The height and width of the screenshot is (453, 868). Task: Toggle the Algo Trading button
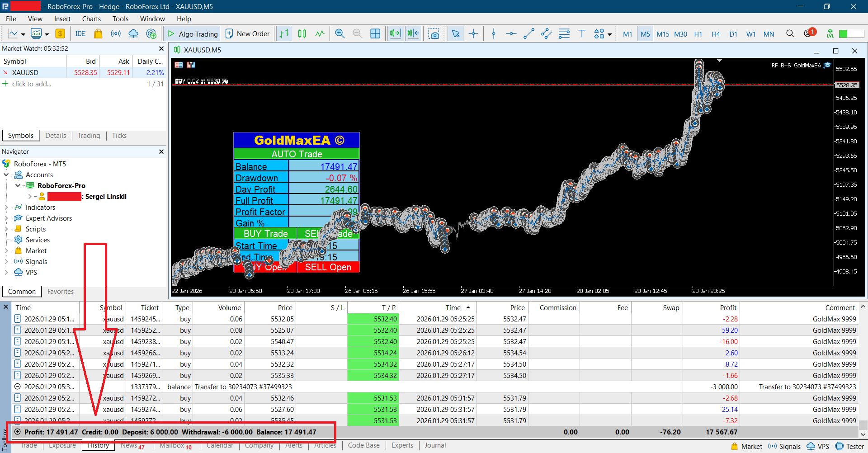click(x=193, y=34)
